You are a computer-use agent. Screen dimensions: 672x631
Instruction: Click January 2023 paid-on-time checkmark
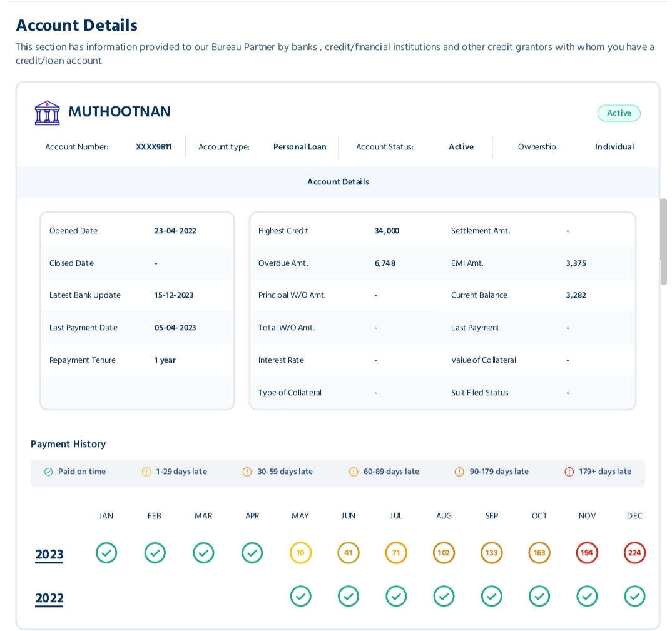[106, 553]
